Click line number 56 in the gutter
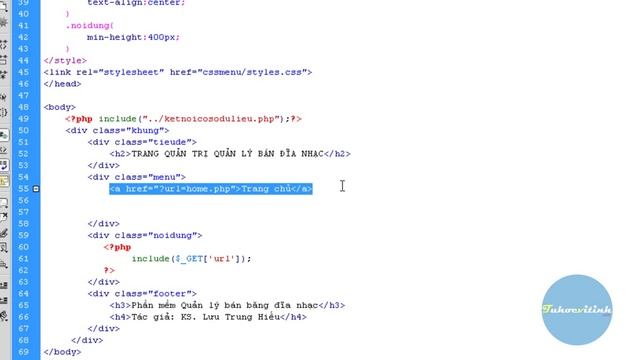This screenshot has width=640, height=360. (x=24, y=200)
